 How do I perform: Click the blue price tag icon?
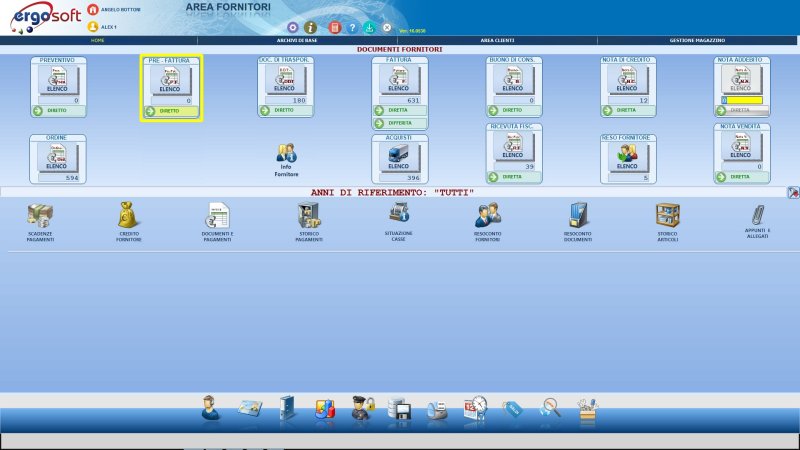click(x=513, y=409)
